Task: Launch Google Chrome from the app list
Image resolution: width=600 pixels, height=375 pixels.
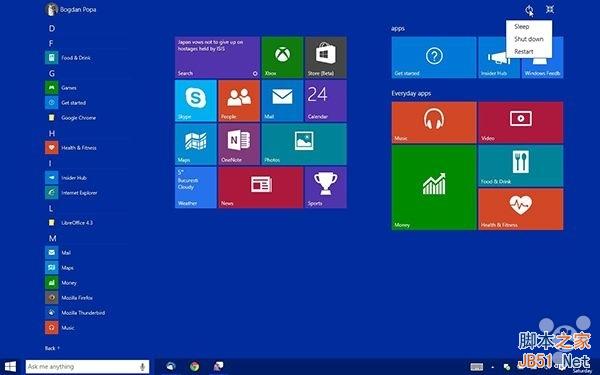Action: click(x=70, y=117)
